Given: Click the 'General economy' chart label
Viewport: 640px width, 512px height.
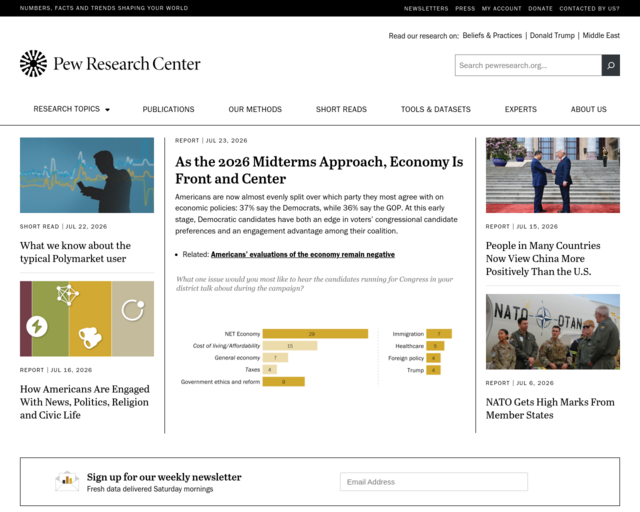Looking at the screenshot, I should click(x=237, y=358).
